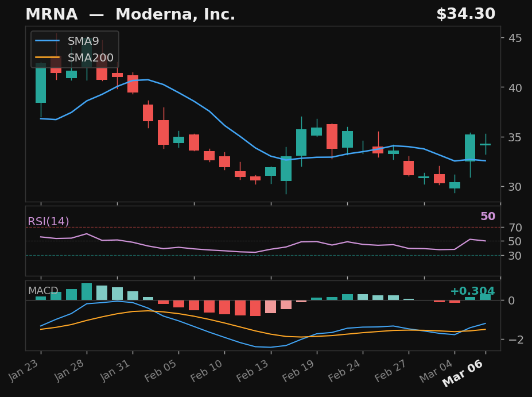Screen dimensions: 532x397
Task: Select the SMA200 legend entry
Action: point(74,57)
